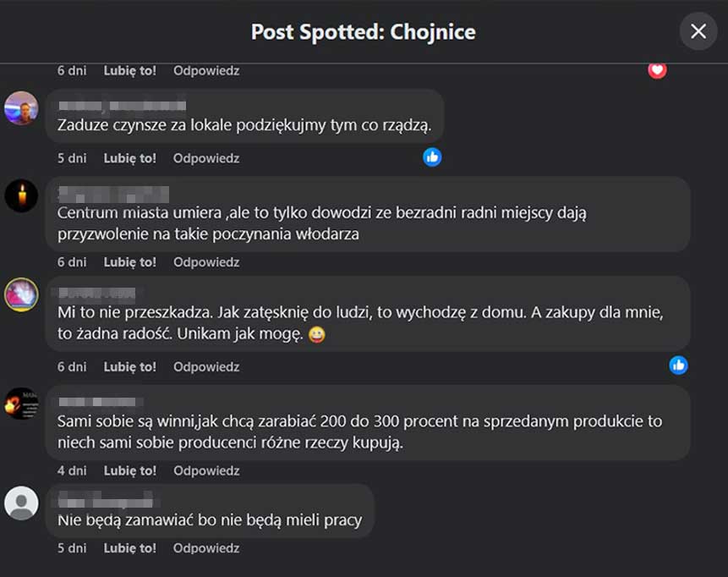Click '4 dni' timestamp on 'Sami sobie' comment
The width and height of the screenshot is (728, 577).
click(x=72, y=470)
